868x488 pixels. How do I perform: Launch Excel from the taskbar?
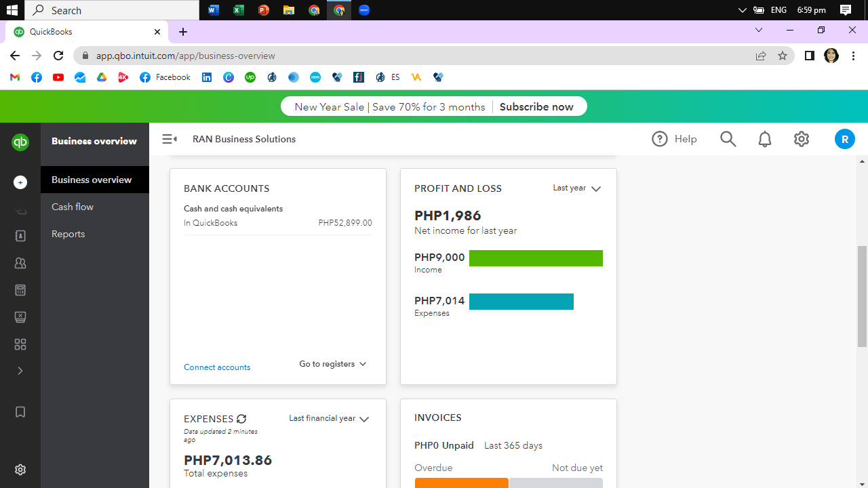pyautogui.click(x=239, y=10)
